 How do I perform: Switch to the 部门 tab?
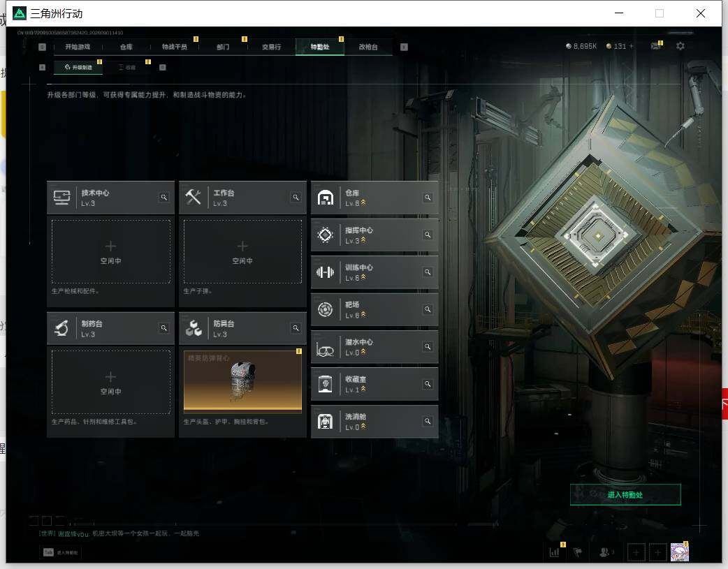[223, 47]
